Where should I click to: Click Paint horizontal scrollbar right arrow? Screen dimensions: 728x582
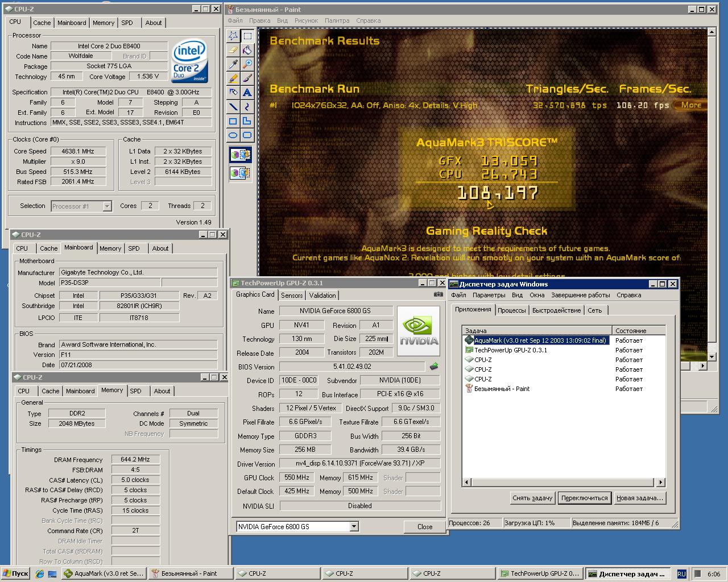pyautogui.click(x=702, y=366)
